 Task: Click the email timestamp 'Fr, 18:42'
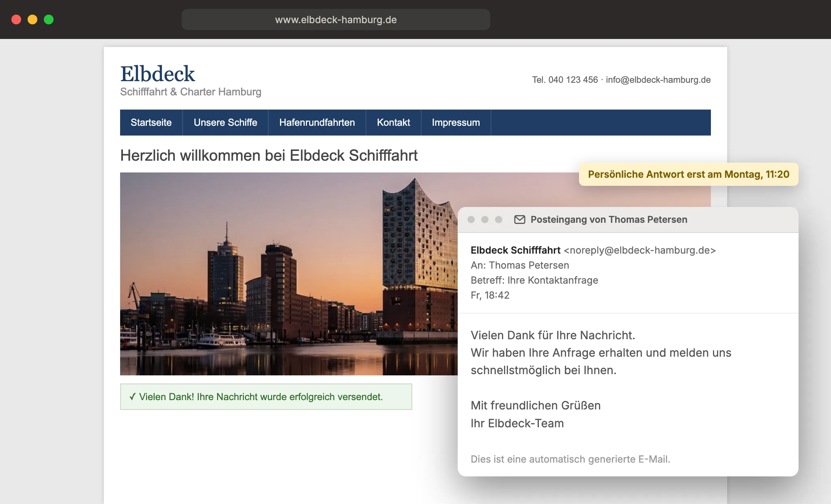(x=490, y=295)
